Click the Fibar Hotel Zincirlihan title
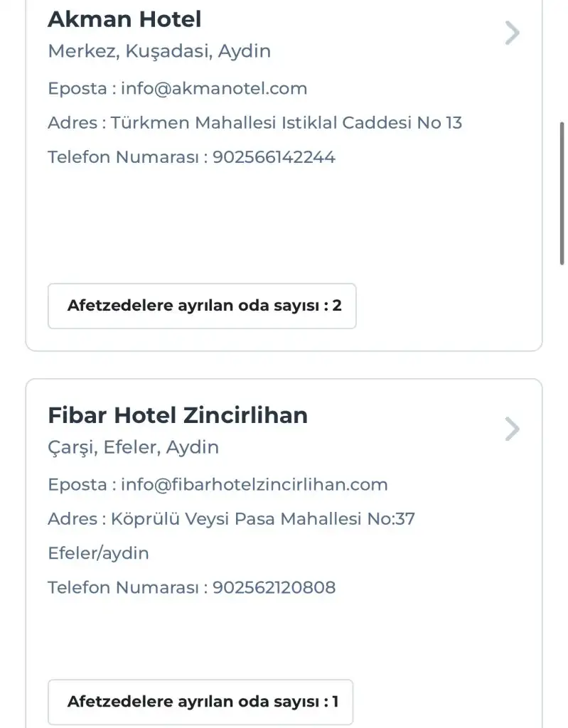The image size is (568, 728). (x=178, y=415)
